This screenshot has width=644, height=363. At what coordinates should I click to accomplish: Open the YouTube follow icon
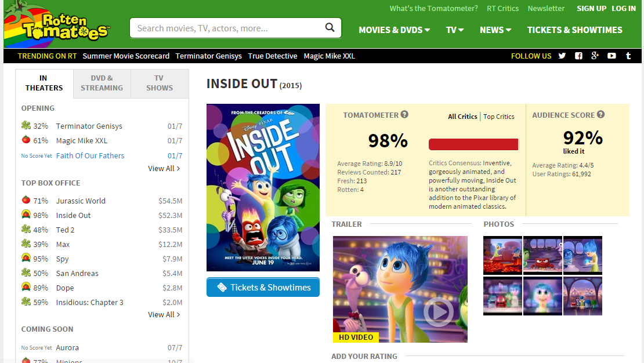[612, 56]
